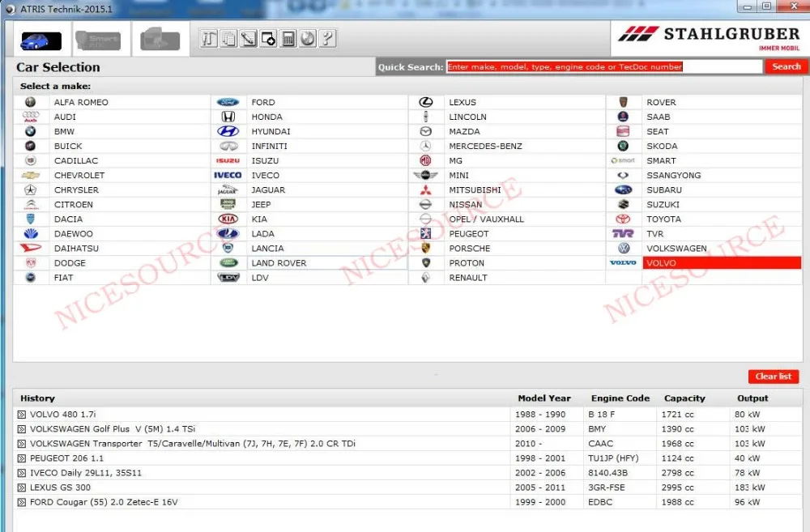Click the globe toolbar icon
810x532 pixels.
pos(308,39)
